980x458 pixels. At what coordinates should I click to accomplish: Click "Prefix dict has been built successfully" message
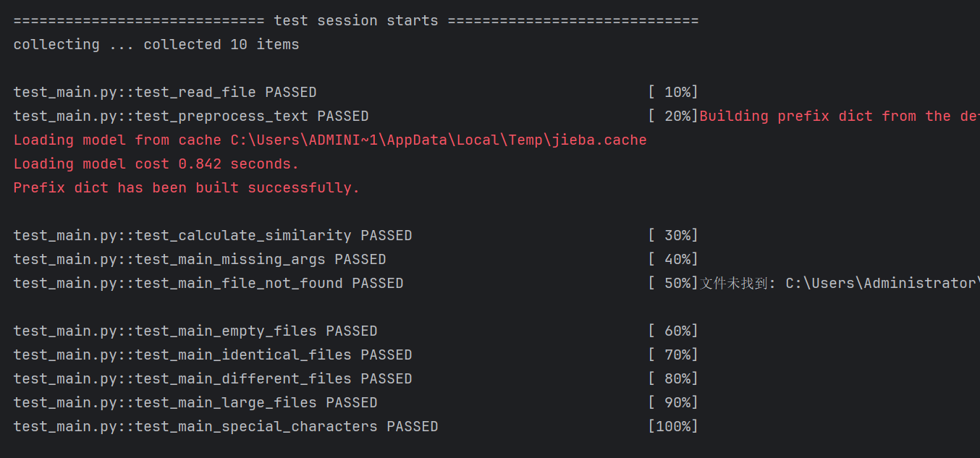(186, 187)
